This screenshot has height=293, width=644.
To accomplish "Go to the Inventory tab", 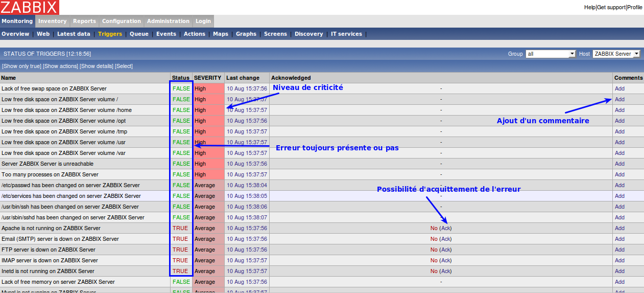I will click(52, 21).
